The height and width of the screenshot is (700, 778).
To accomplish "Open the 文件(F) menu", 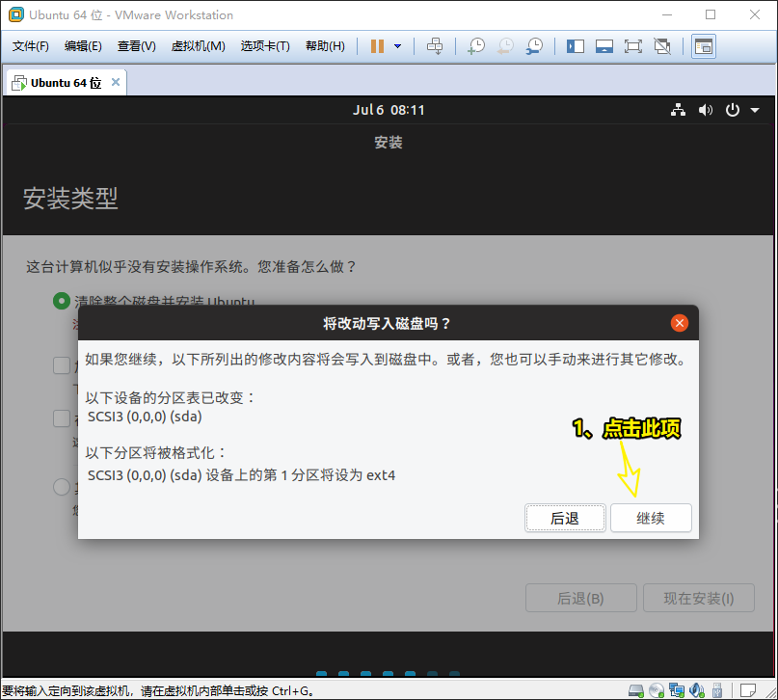I will tap(31, 46).
